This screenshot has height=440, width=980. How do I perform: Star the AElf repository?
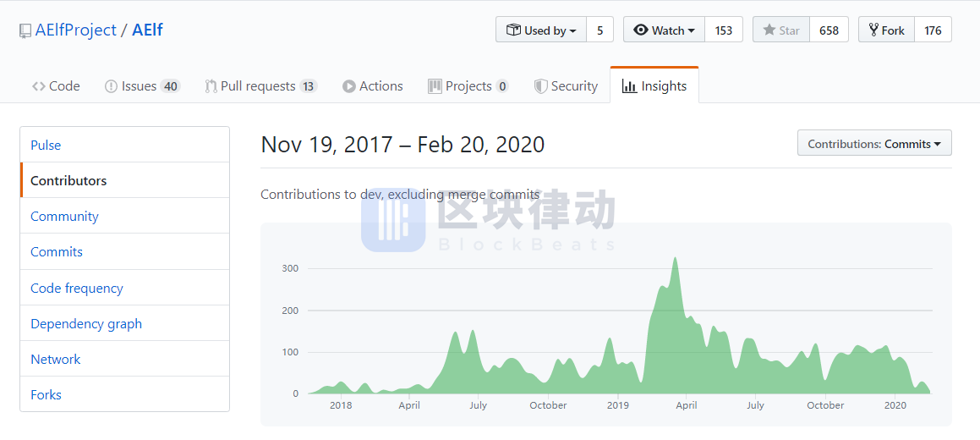coord(781,30)
